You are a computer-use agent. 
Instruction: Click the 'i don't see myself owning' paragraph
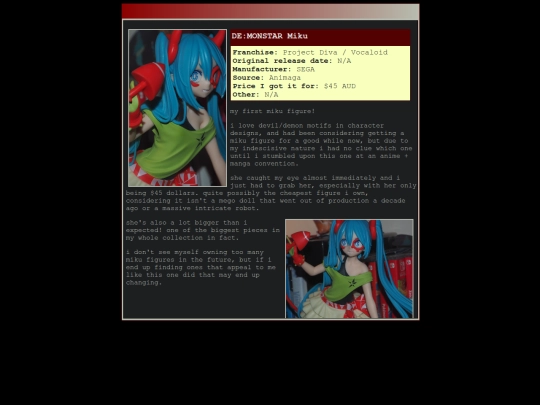click(200, 267)
